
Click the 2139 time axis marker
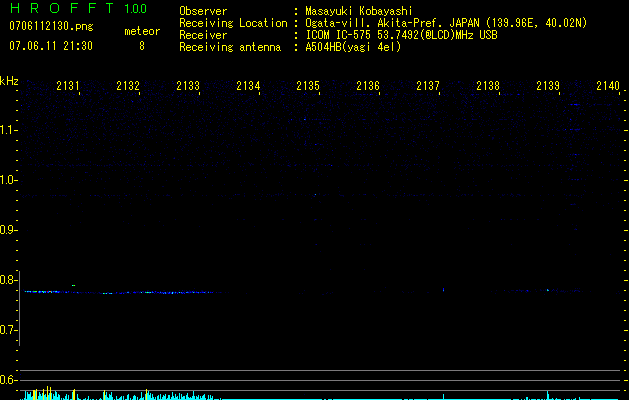[x=548, y=86]
